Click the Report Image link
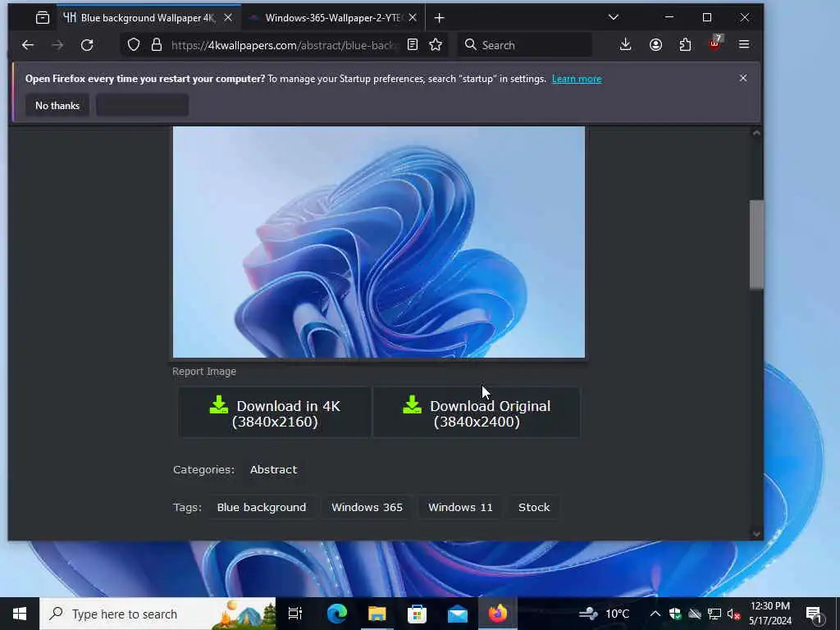This screenshot has width=840, height=630. tap(204, 372)
